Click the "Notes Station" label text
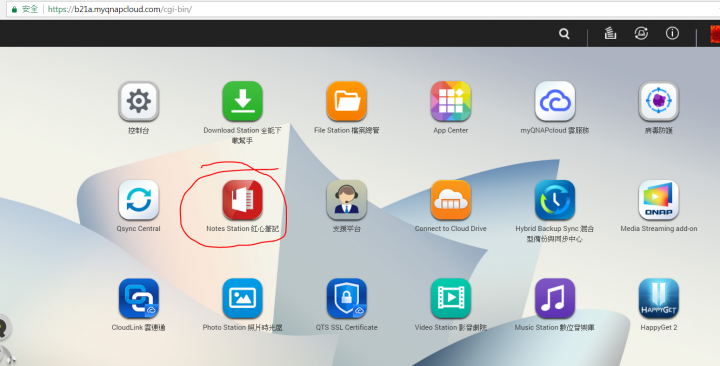720x366 pixels. 228,229
